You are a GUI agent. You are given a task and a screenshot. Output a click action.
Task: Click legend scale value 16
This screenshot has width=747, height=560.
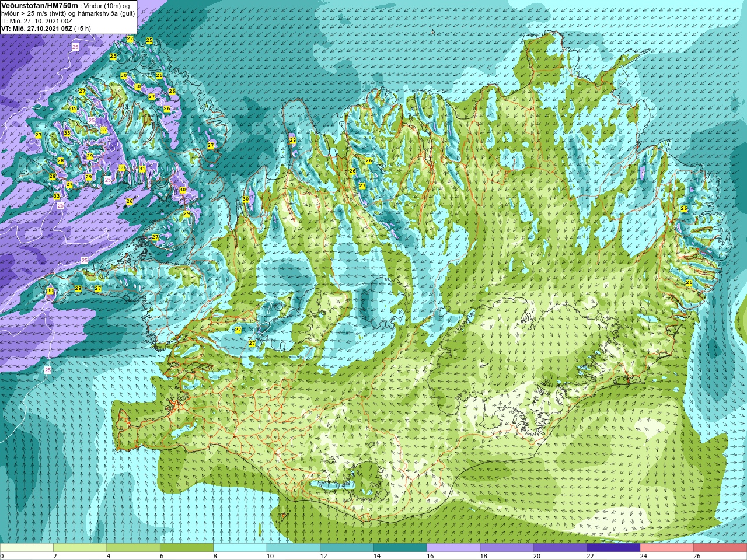(430, 556)
